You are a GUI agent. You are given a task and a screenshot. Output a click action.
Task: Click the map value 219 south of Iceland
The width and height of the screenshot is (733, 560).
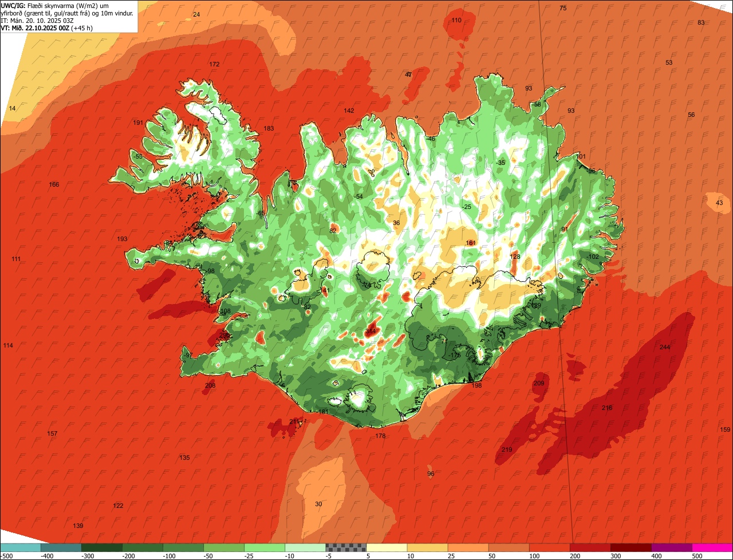pyautogui.click(x=507, y=449)
